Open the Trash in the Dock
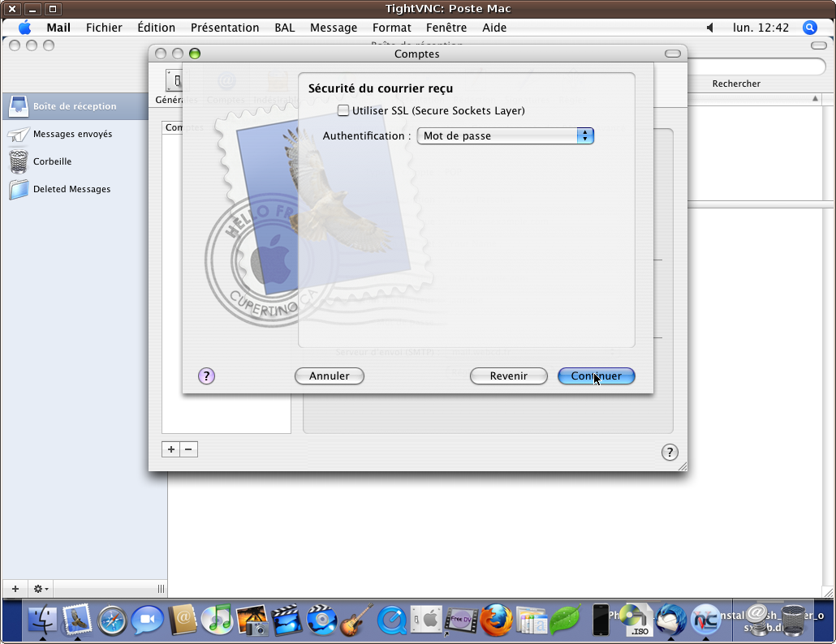Viewport: 836px width, 644px height. [x=795, y=620]
